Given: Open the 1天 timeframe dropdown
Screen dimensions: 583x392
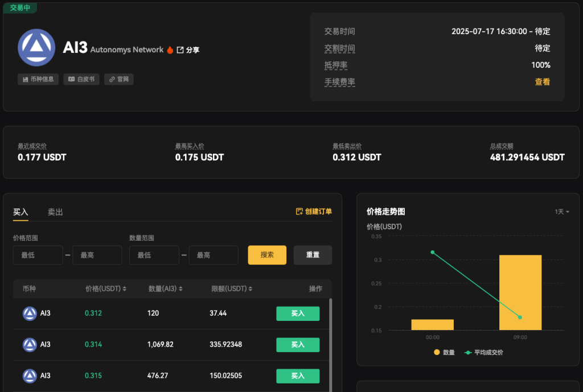Looking at the screenshot, I should point(561,211).
